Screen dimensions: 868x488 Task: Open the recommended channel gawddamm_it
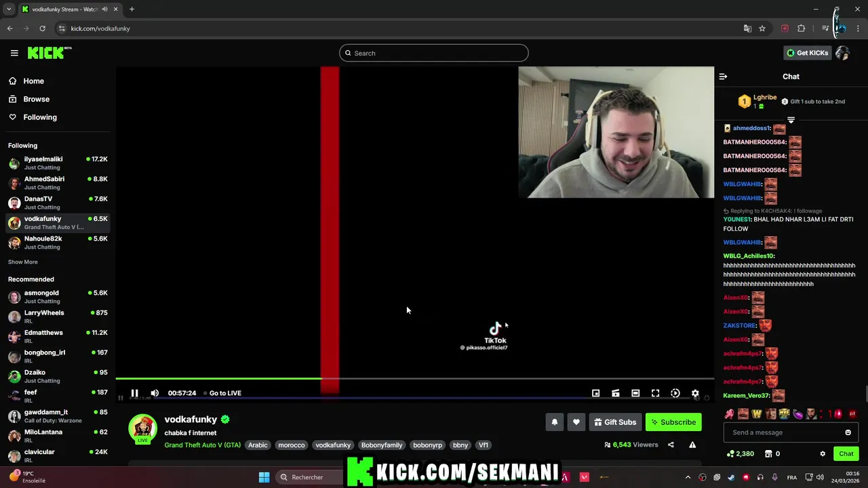[58, 415]
